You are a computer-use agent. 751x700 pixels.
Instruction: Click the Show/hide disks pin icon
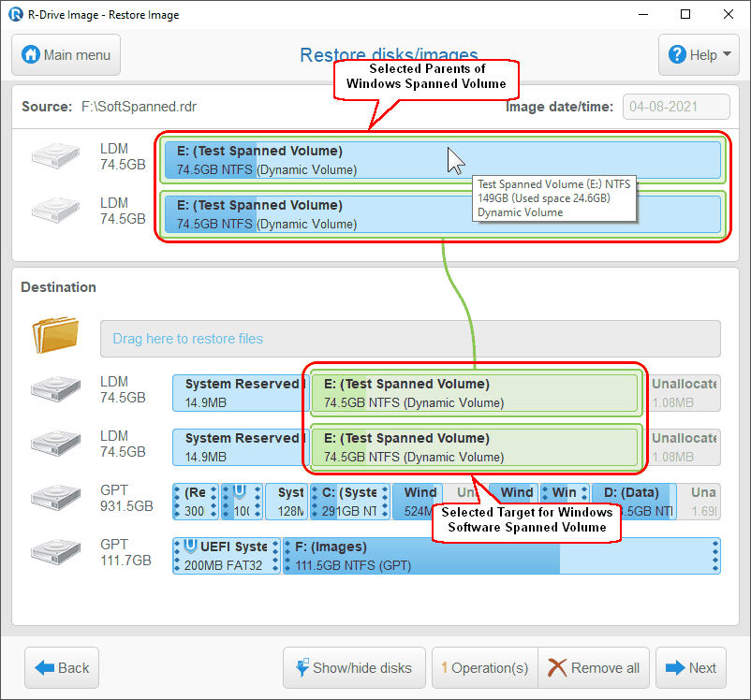302,667
